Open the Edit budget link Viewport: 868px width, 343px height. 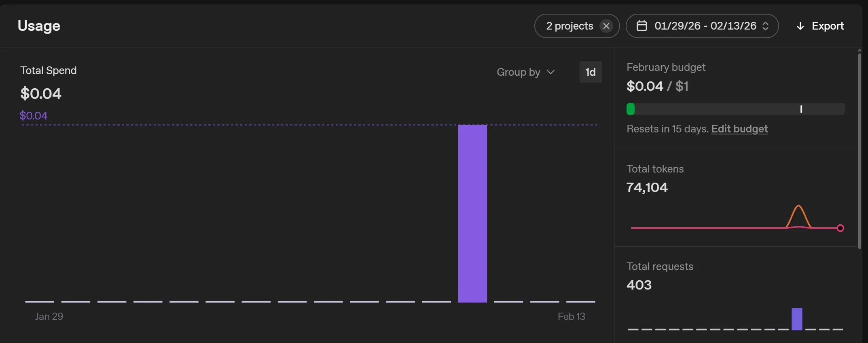739,129
